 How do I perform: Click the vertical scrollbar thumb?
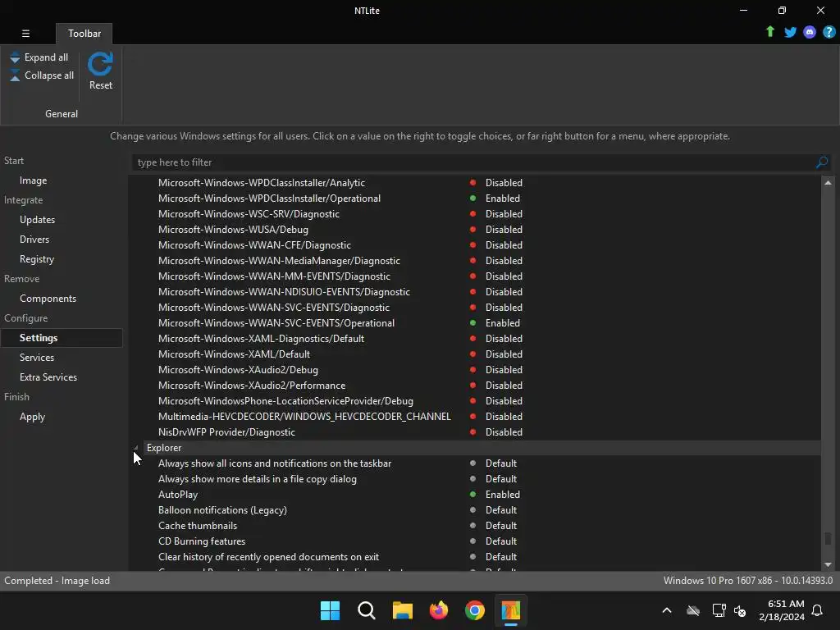click(x=828, y=537)
